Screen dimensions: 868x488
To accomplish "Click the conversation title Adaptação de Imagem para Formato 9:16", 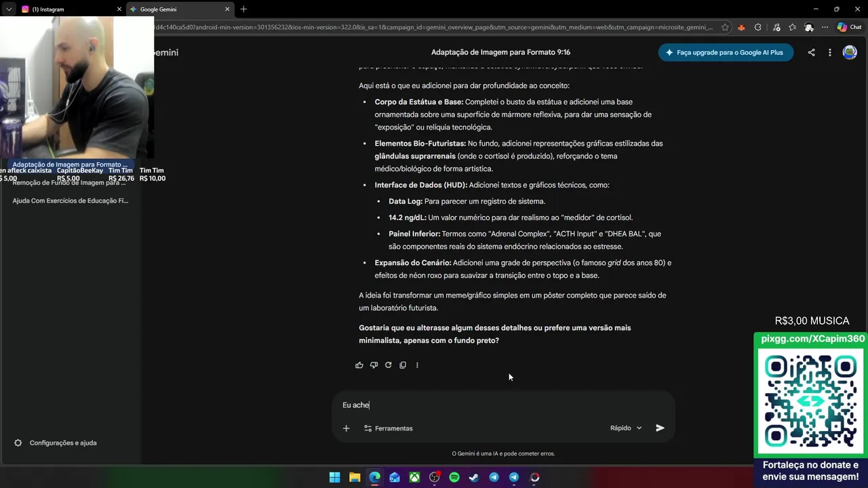I will coord(500,52).
